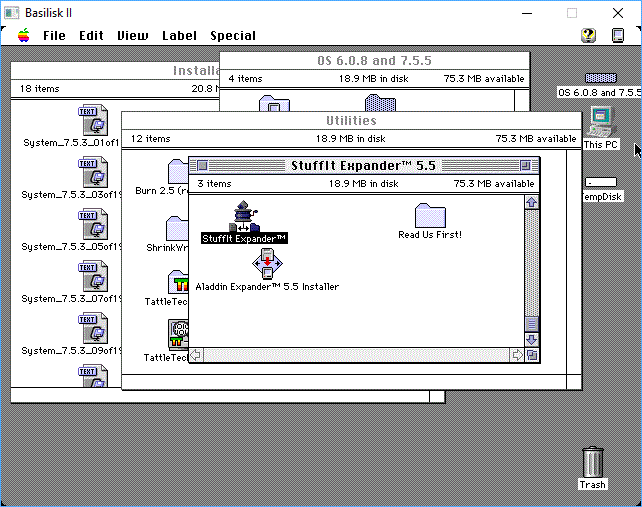
Task: Click the vertical scrollbar thumb in StuffIt window
Action: click(x=531, y=324)
